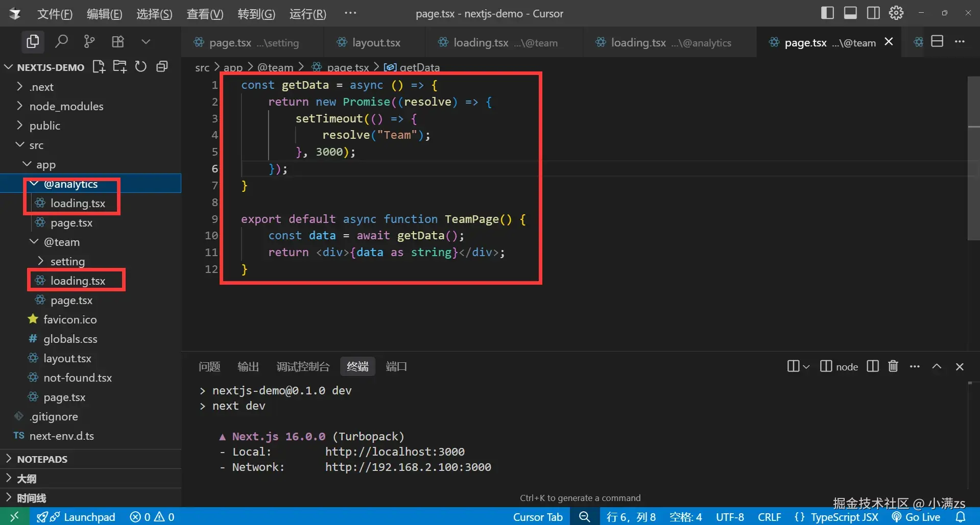
Task: Collapse all folders in explorer
Action: coord(162,67)
